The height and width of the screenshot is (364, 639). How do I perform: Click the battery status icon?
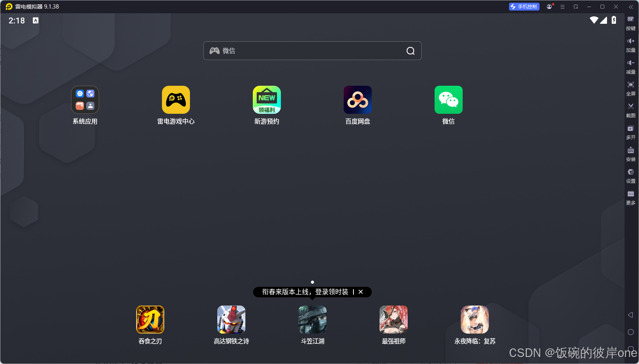point(614,20)
